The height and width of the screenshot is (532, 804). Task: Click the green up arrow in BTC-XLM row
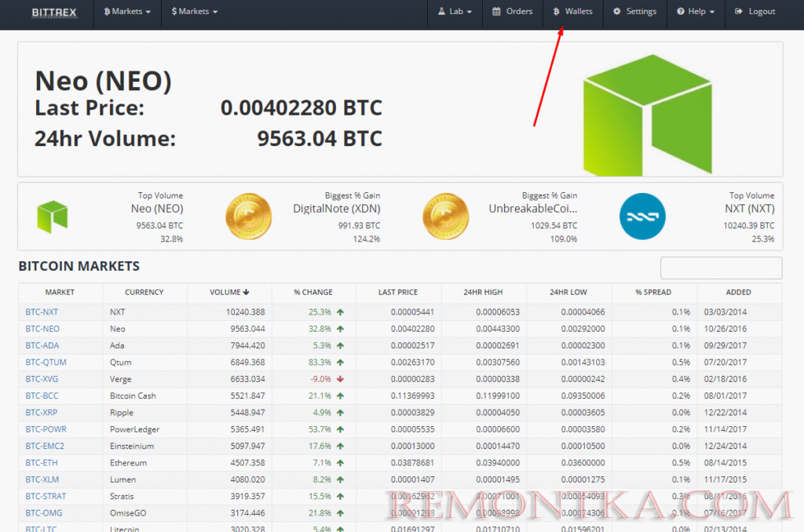340,479
